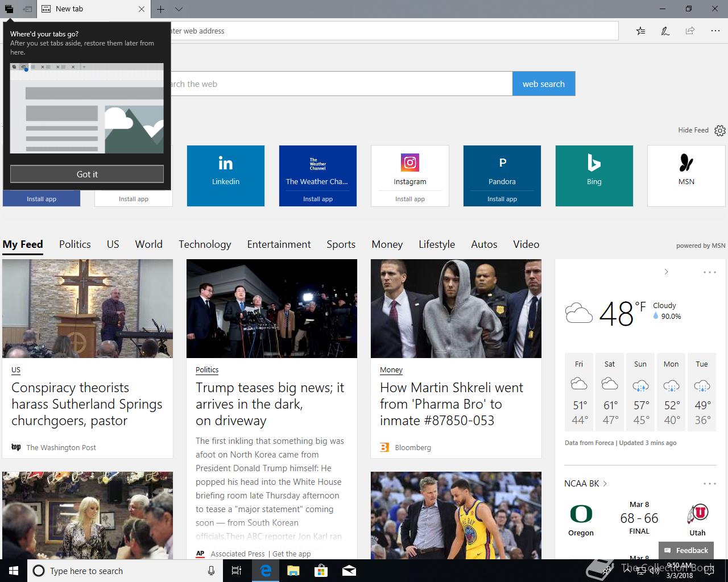Switch to the US tab
728x582 pixels.
coord(113,244)
